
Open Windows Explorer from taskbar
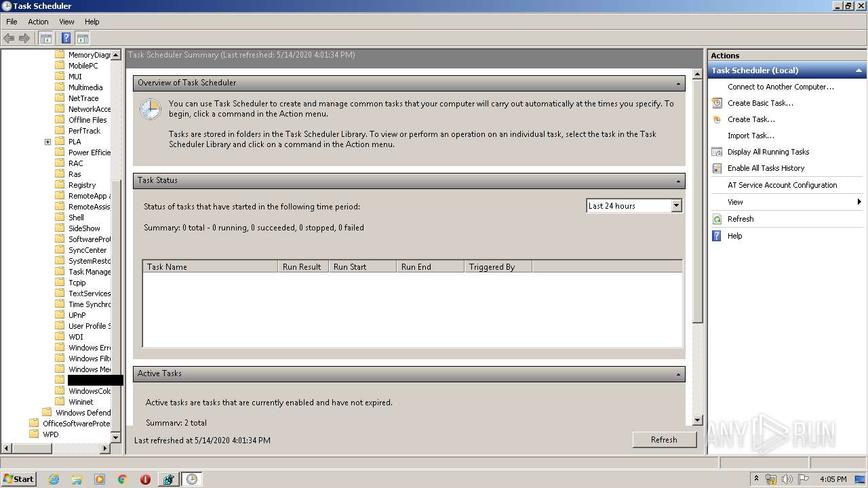[x=77, y=479]
